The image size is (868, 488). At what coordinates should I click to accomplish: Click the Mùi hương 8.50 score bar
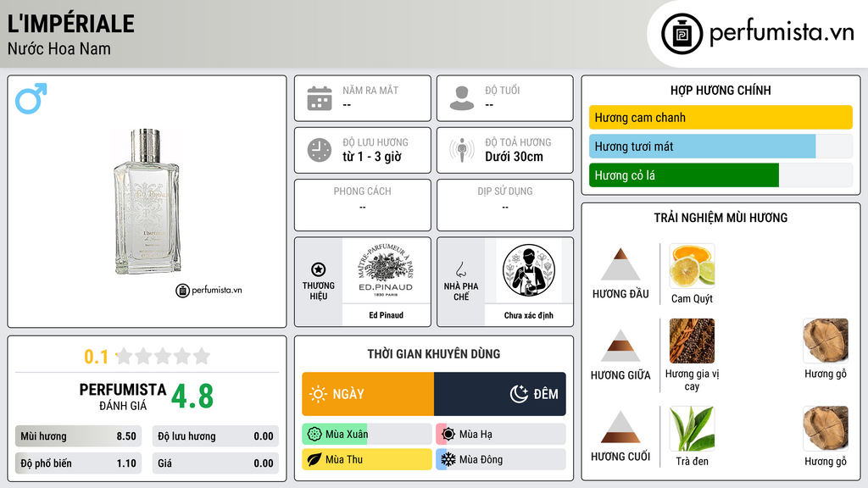click(78, 436)
